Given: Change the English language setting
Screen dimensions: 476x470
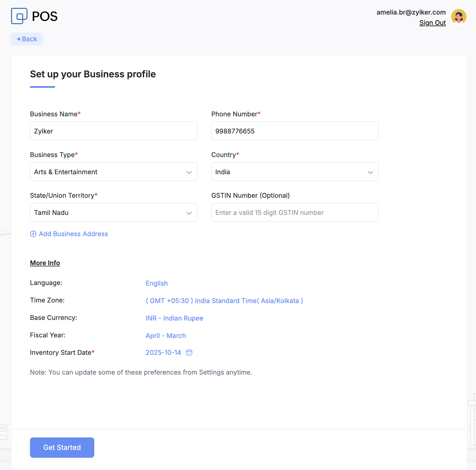Looking at the screenshot, I should 157,283.
